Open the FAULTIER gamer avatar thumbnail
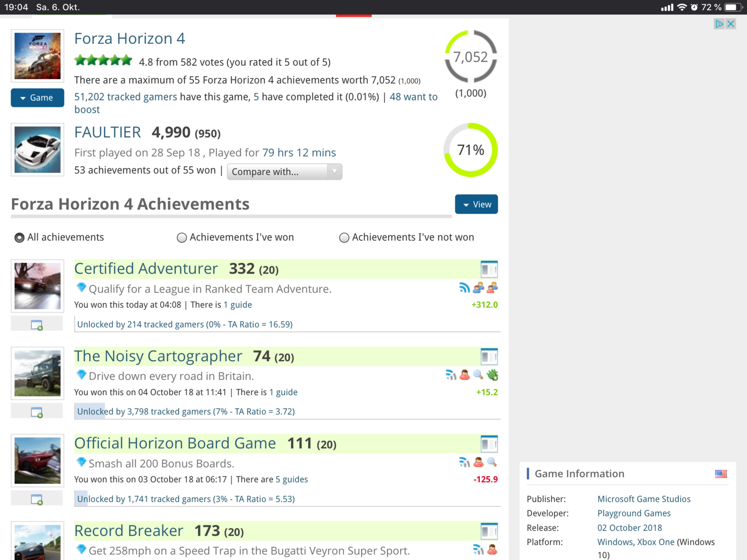The height and width of the screenshot is (560, 747). pos(37,150)
